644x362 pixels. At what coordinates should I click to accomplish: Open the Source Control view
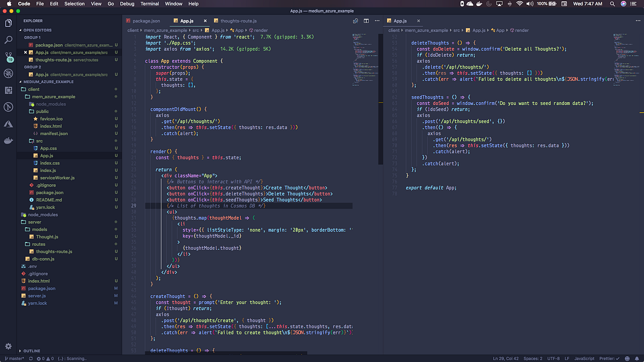click(x=8, y=56)
